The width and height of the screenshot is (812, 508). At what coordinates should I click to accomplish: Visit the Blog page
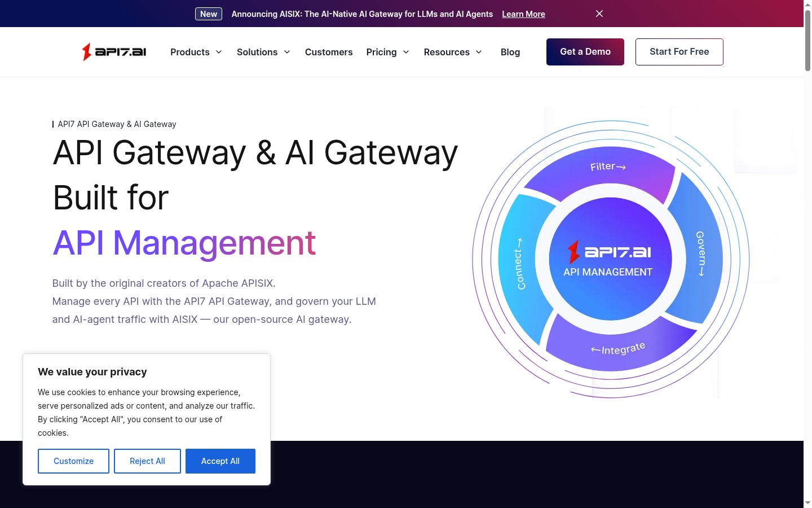pos(510,52)
